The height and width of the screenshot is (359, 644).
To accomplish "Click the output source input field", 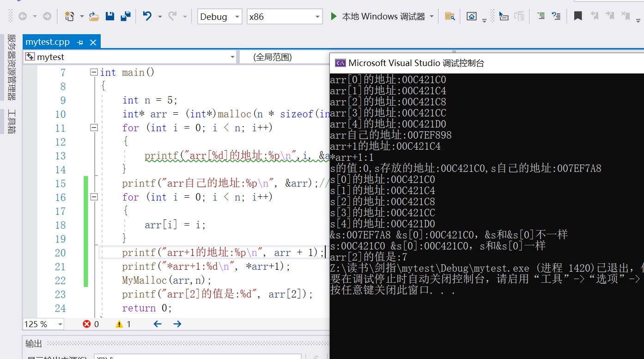I will (x=198, y=357).
